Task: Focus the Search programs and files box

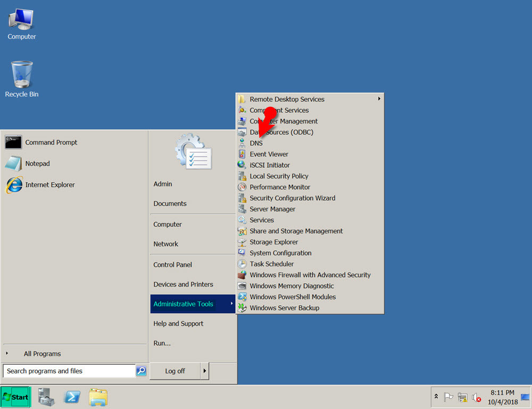Action: (x=69, y=371)
